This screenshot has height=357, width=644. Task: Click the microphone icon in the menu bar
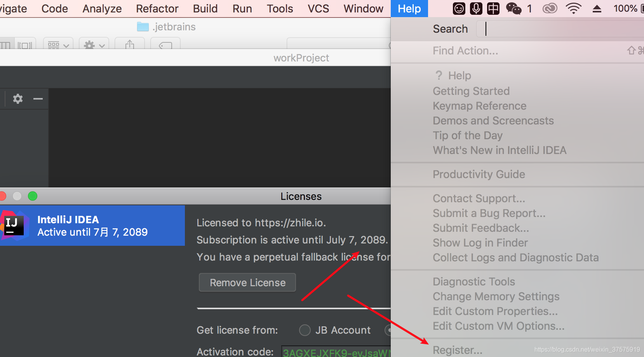click(x=476, y=8)
